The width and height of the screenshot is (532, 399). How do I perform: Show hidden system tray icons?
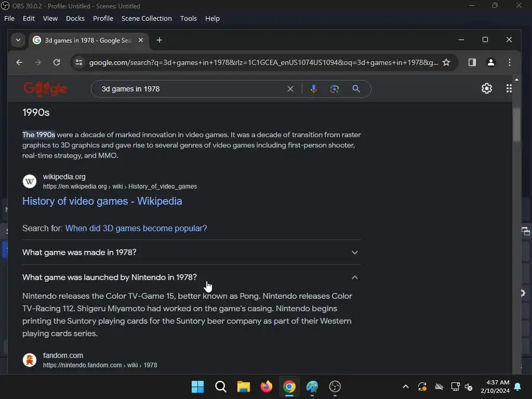click(405, 387)
